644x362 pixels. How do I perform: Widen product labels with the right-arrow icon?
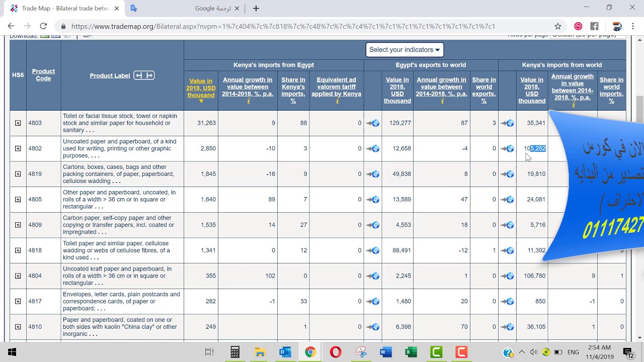tap(149, 75)
